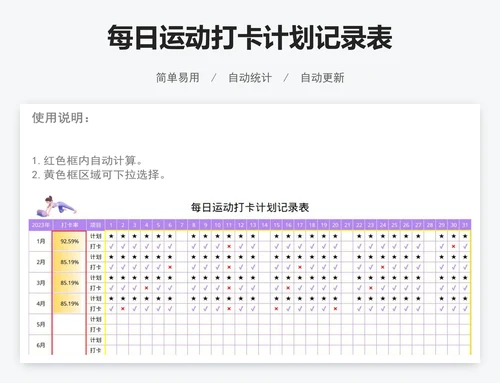Select day 28 column header
The height and width of the screenshot is (383, 500).
click(x=430, y=225)
